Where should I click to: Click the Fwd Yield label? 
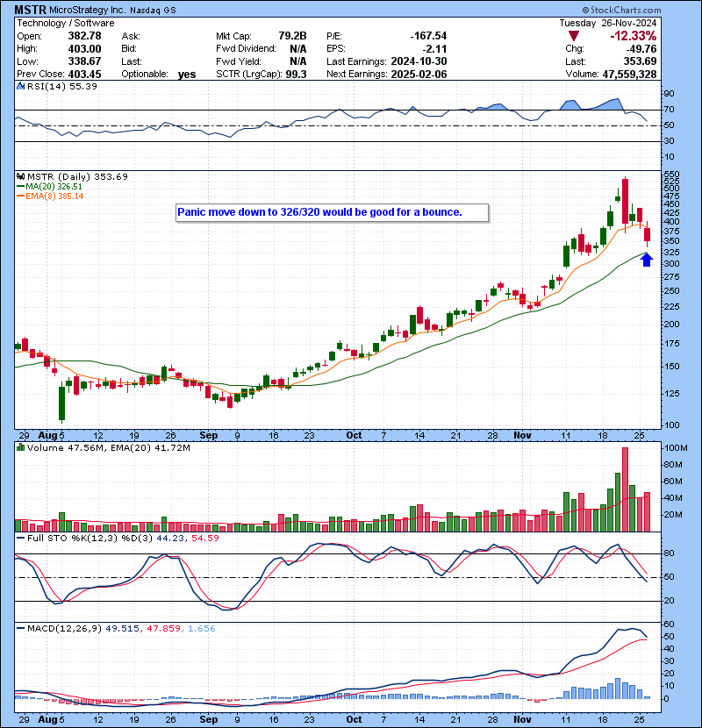pyautogui.click(x=239, y=61)
